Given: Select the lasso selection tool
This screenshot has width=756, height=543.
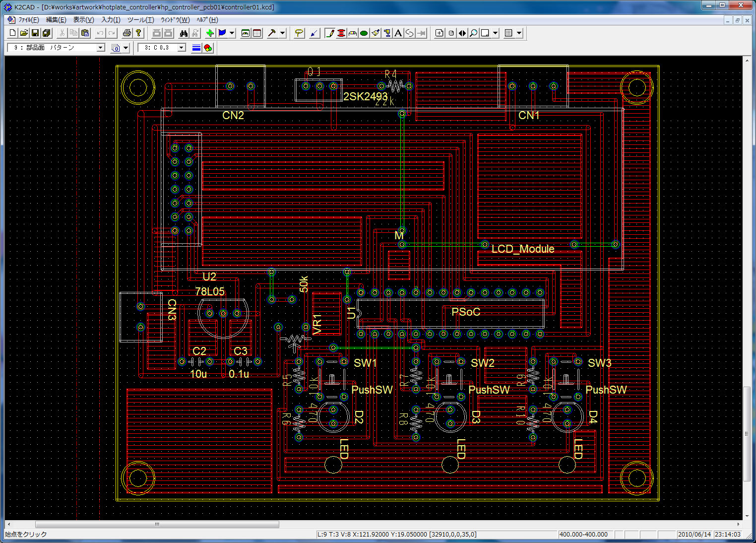Looking at the screenshot, I should tap(299, 33).
